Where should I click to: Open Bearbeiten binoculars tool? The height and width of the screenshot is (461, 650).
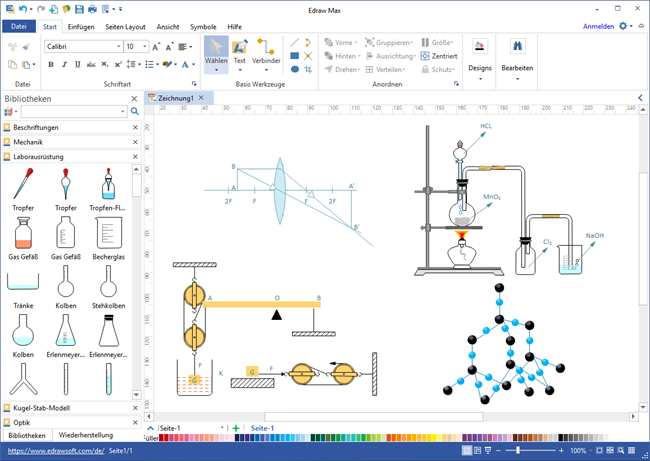click(517, 58)
